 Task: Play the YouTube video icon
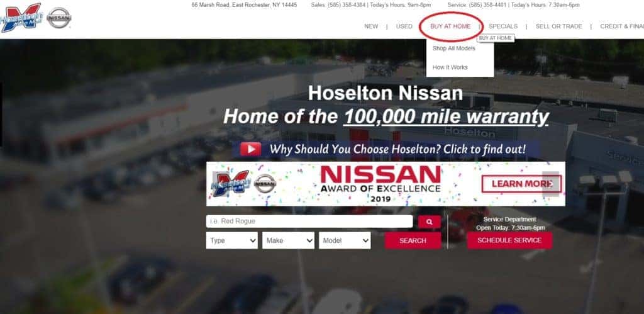tap(250, 149)
